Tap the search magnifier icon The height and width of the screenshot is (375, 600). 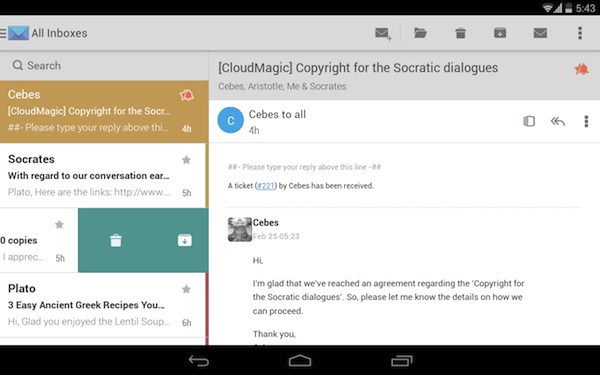point(18,65)
